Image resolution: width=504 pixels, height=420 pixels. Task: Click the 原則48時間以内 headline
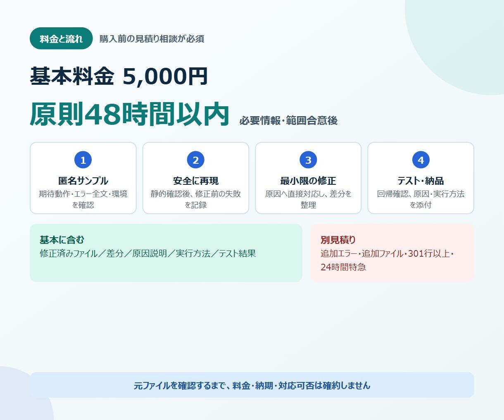[x=129, y=114]
